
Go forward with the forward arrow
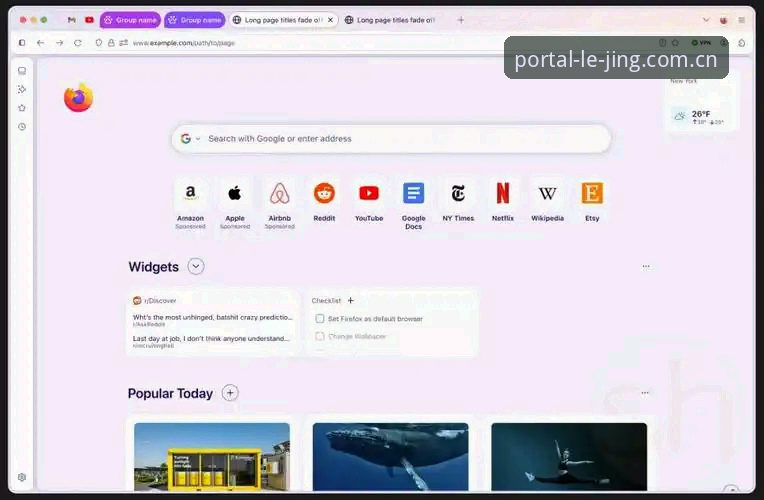tap(59, 43)
